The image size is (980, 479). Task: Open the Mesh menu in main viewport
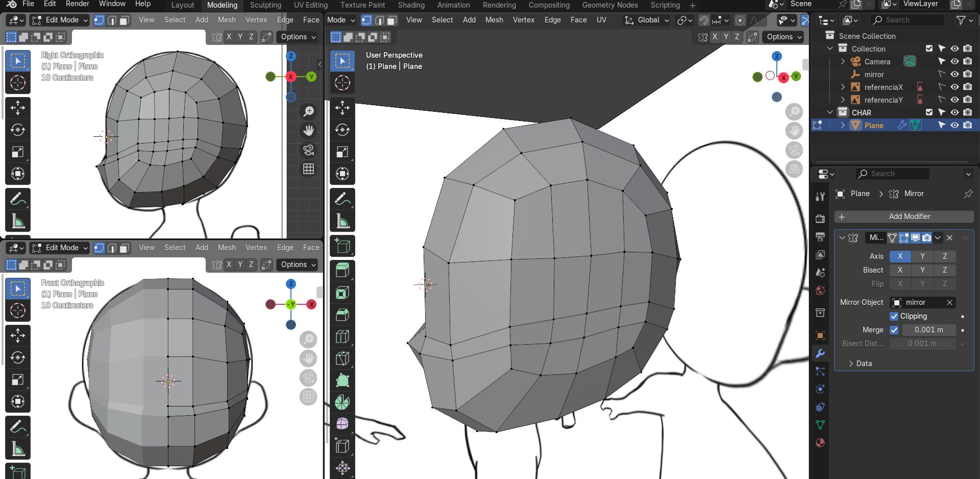pyautogui.click(x=494, y=20)
